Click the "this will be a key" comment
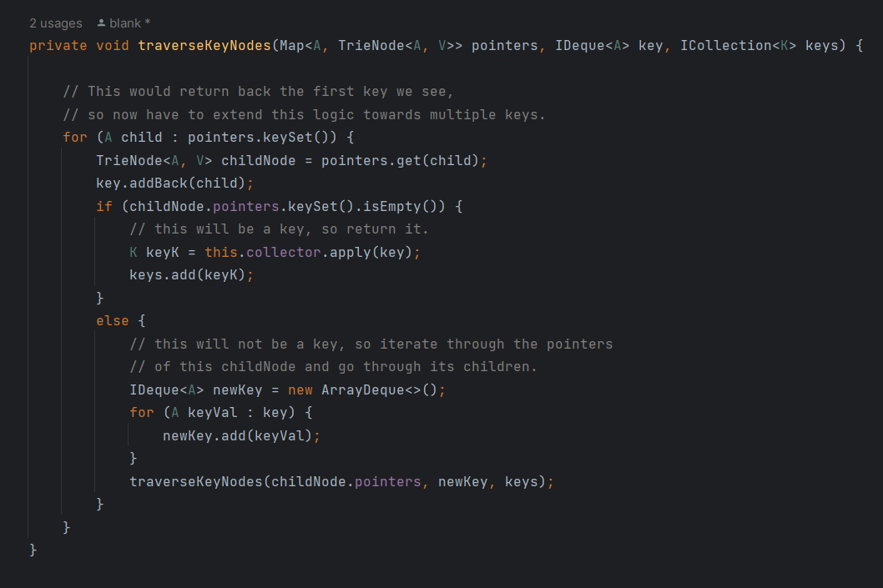Viewport: 883px width, 588px height. point(279,229)
